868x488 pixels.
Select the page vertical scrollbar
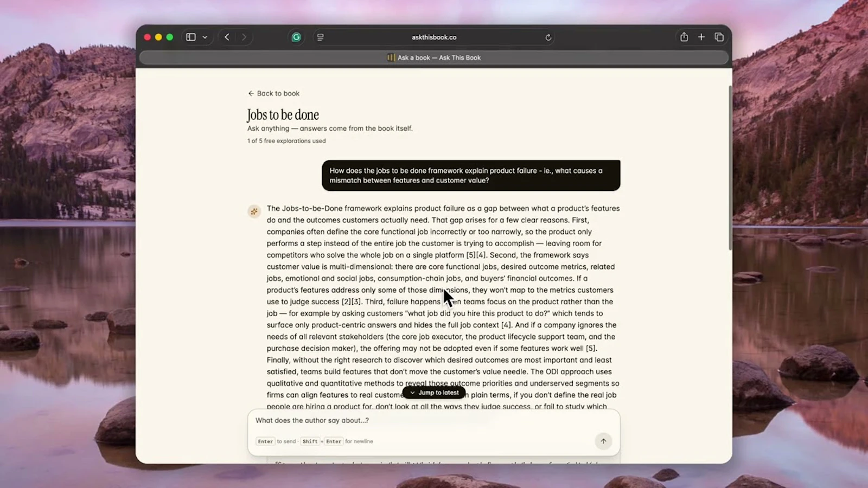coord(730,168)
